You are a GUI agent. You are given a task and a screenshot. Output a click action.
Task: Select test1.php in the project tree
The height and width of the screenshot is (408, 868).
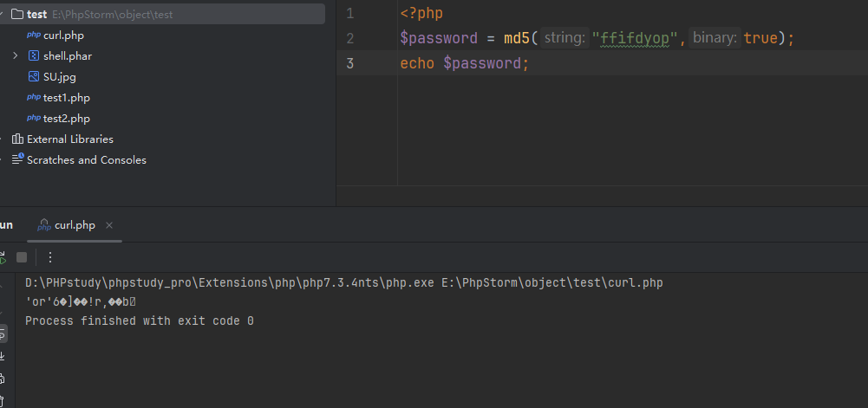66,98
